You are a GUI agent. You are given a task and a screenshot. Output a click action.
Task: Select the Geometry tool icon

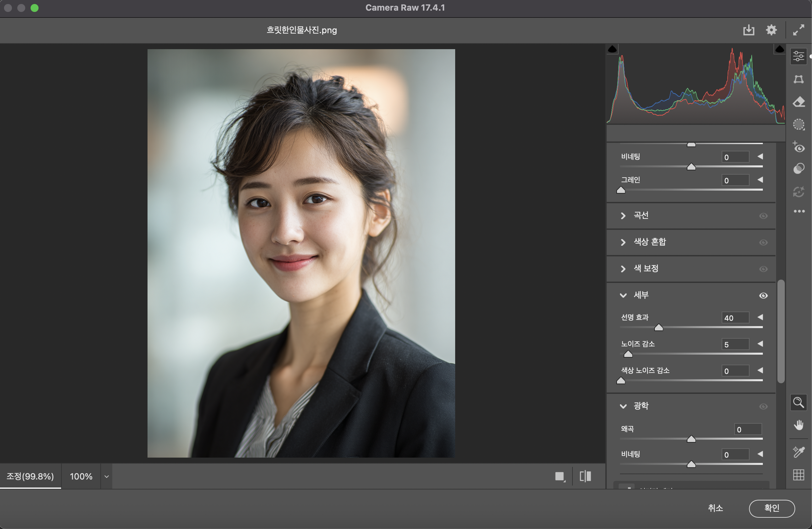[x=798, y=79]
